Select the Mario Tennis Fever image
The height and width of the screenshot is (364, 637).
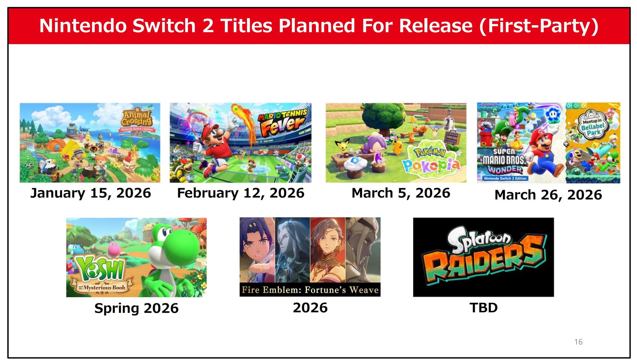pos(241,143)
